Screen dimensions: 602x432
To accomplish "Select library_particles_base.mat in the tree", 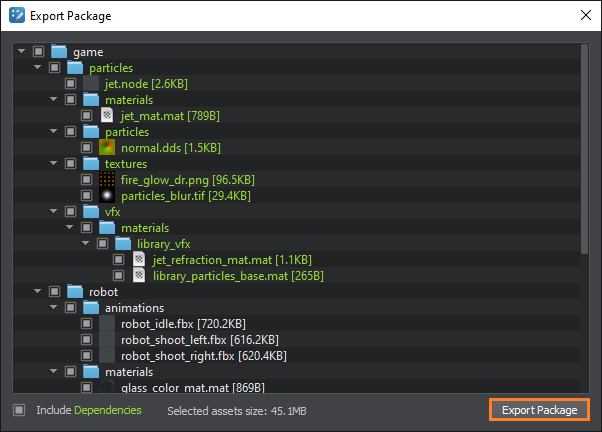I will (238, 276).
